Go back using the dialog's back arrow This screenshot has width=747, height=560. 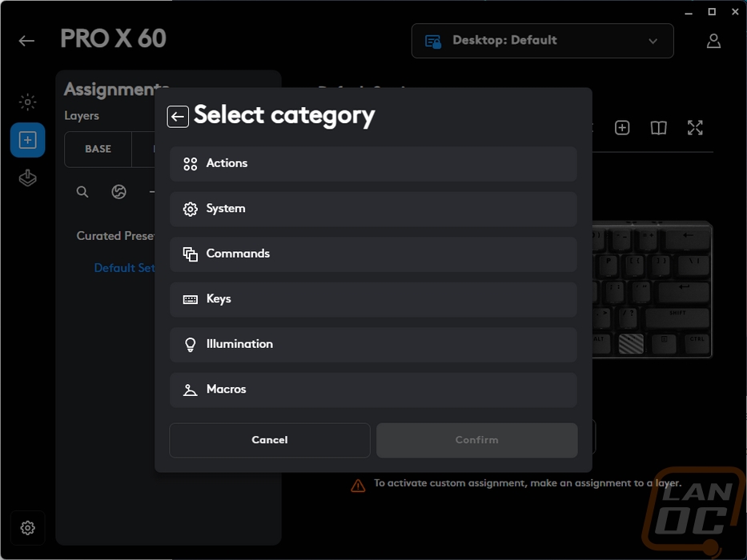[178, 117]
